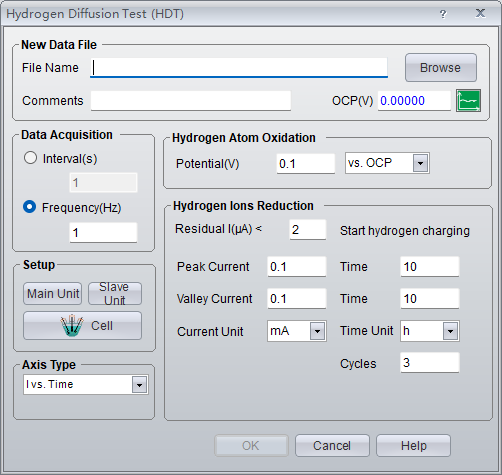Image resolution: width=502 pixels, height=475 pixels.
Task: Click the Browse button
Action: click(x=441, y=68)
